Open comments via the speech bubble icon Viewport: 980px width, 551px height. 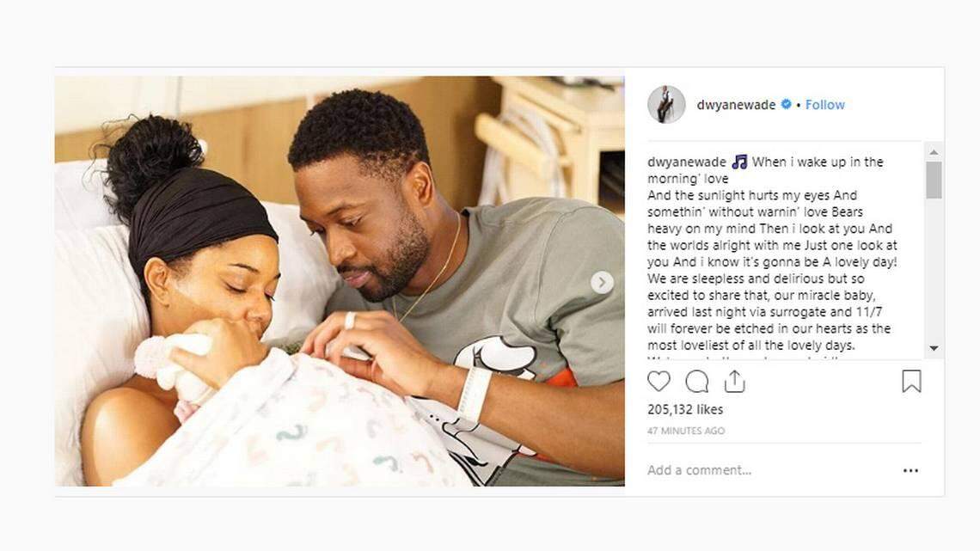(697, 381)
